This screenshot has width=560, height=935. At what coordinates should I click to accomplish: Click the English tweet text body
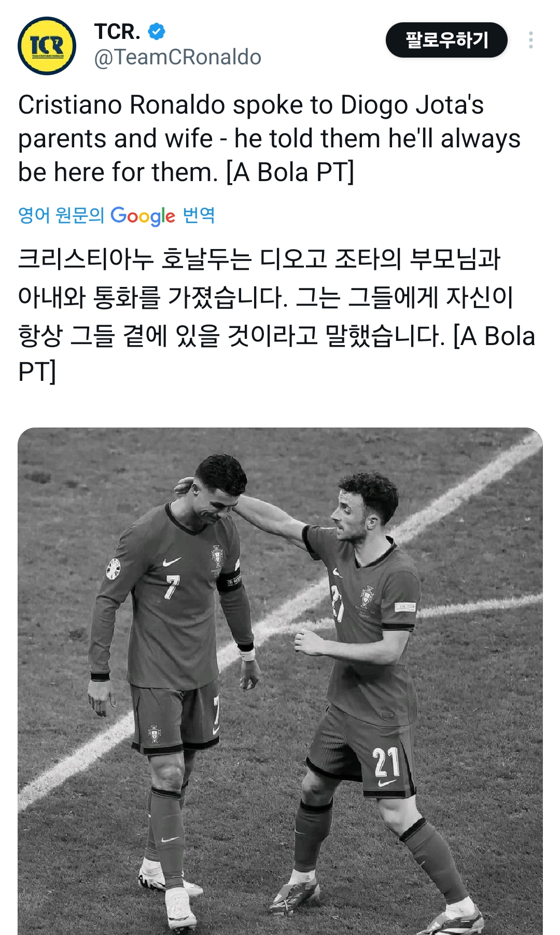[270, 139]
